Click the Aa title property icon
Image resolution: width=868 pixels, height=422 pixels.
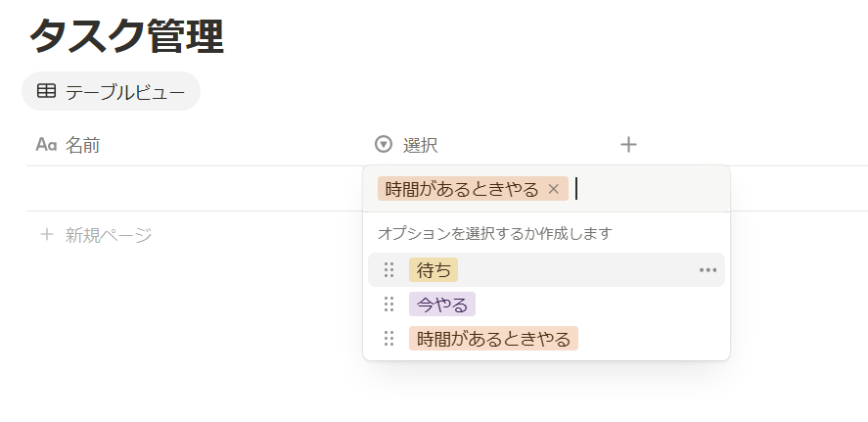tap(46, 145)
